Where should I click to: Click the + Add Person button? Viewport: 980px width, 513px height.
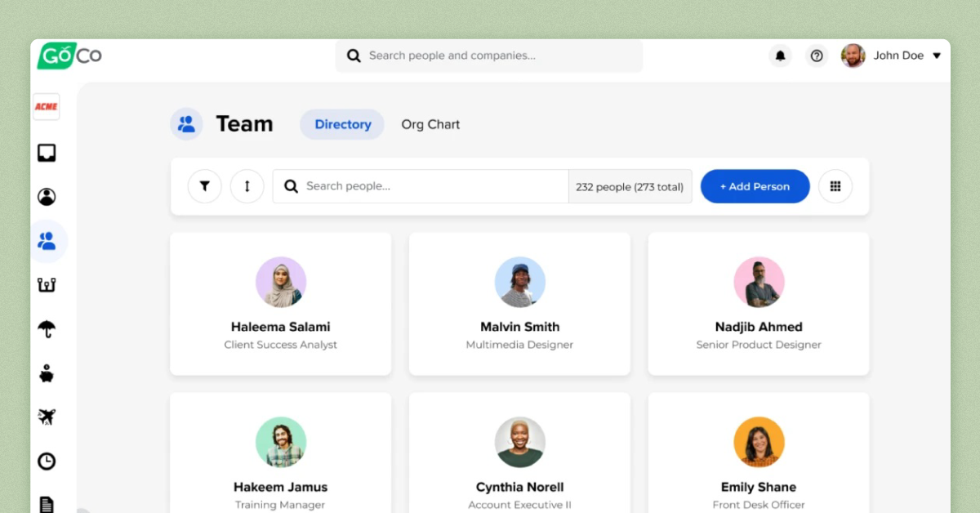point(755,186)
